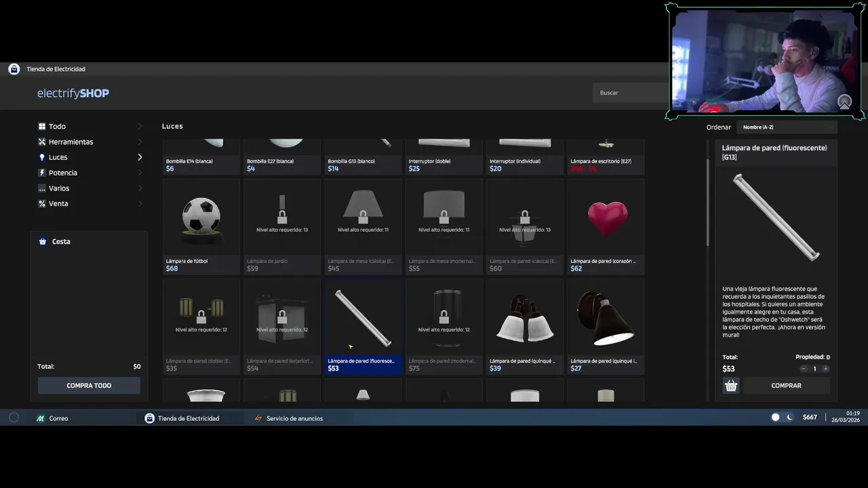Click the COMPRA TODO button
The image size is (868, 488).
click(x=89, y=386)
